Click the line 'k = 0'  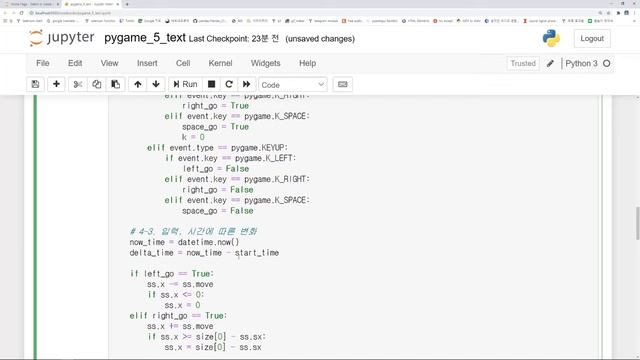point(193,137)
